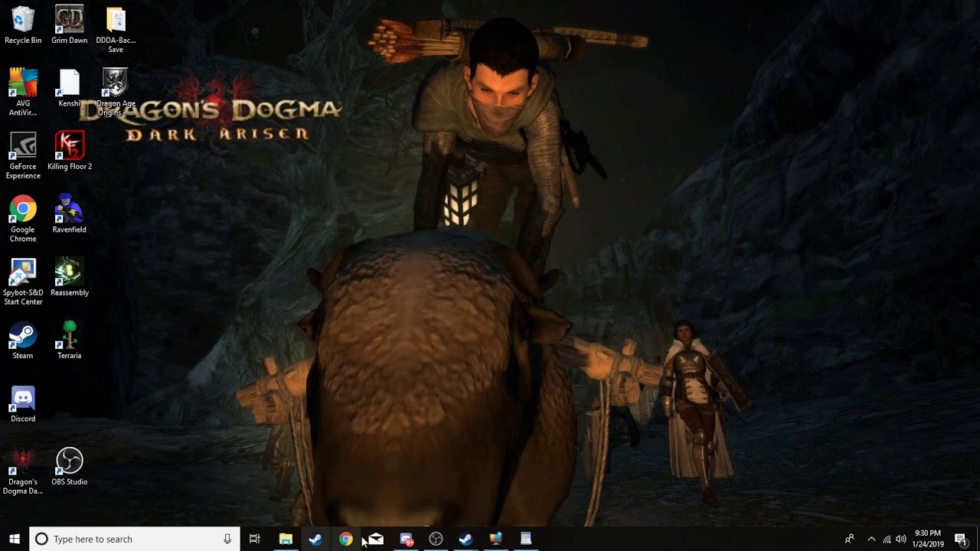Open Steam taskbar icon beside OBS
This screenshot has width=980, height=551.
tap(465, 539)
